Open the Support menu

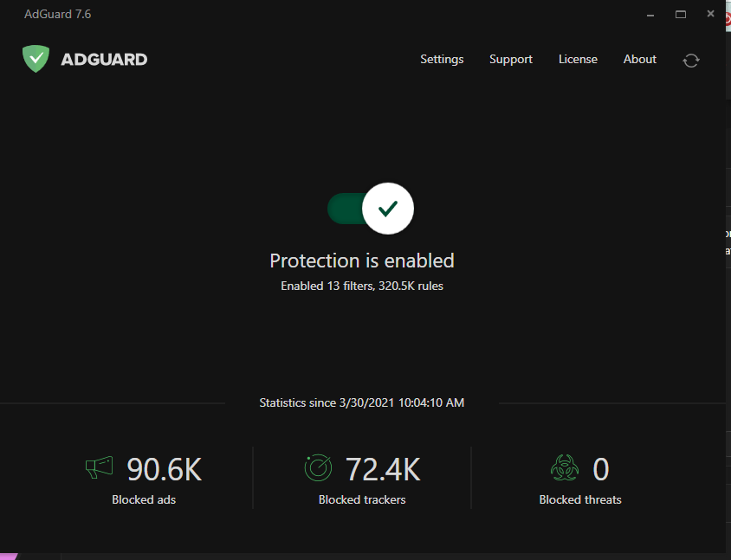coord(511,59)
